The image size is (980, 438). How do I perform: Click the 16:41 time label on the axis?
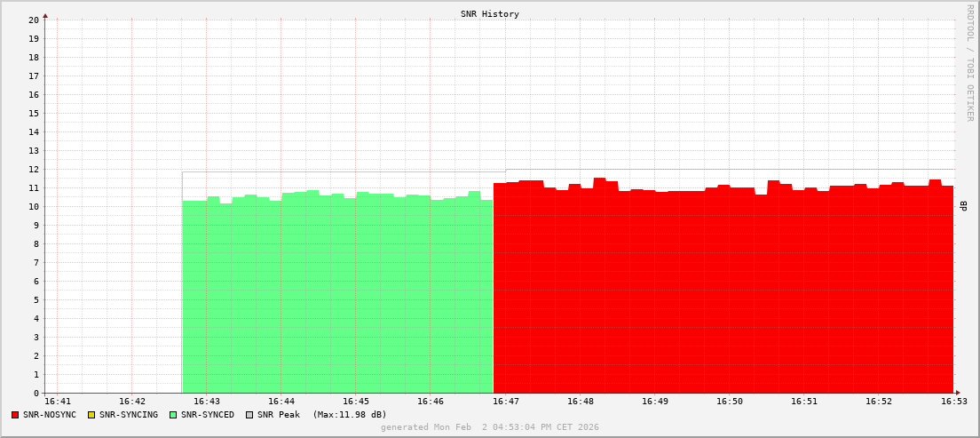[x=57, y=402]
